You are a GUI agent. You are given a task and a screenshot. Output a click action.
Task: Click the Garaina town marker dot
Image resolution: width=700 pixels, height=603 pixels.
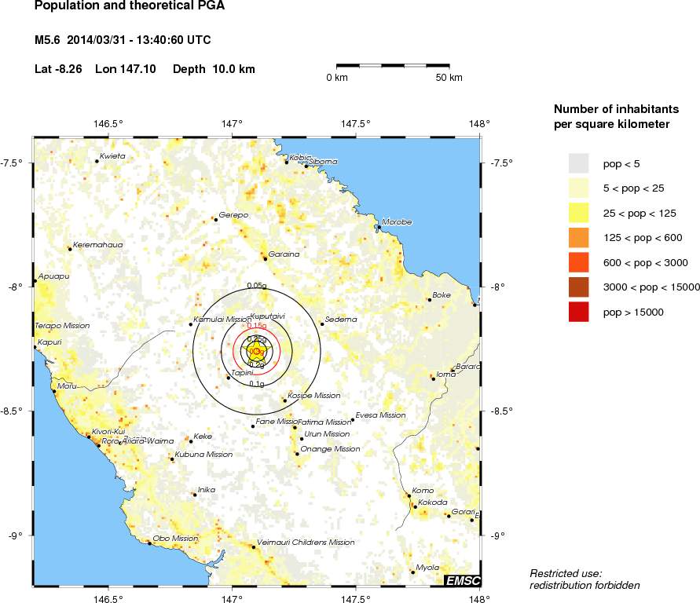pos(265,258)
